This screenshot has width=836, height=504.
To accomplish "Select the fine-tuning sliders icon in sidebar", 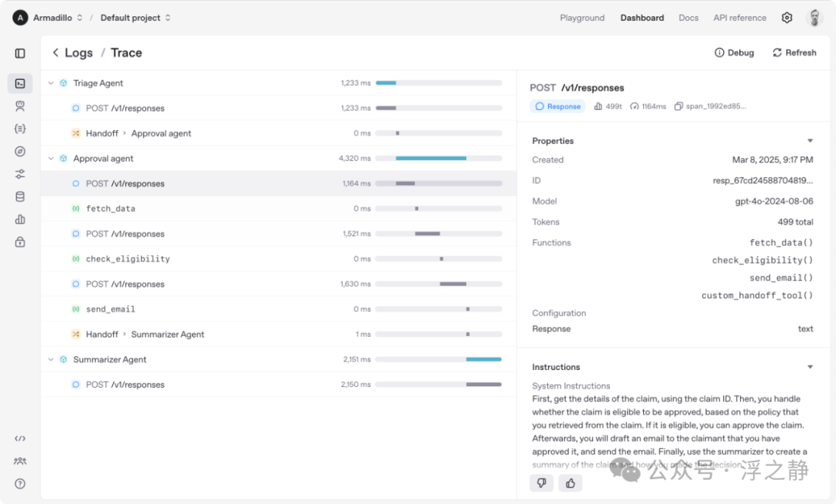I will pos(19,173).
